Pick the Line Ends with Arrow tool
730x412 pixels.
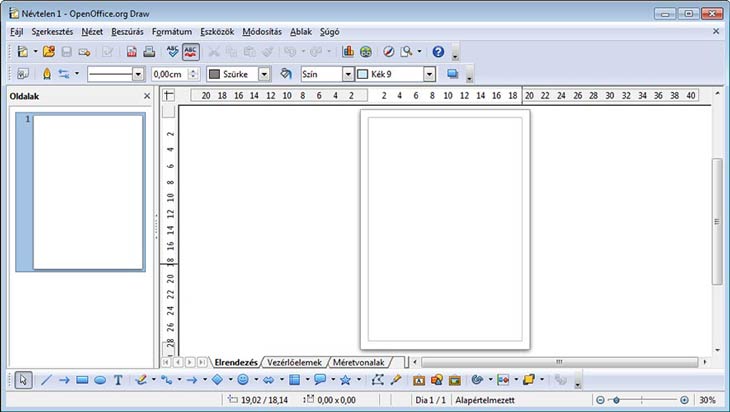point(64,380)
